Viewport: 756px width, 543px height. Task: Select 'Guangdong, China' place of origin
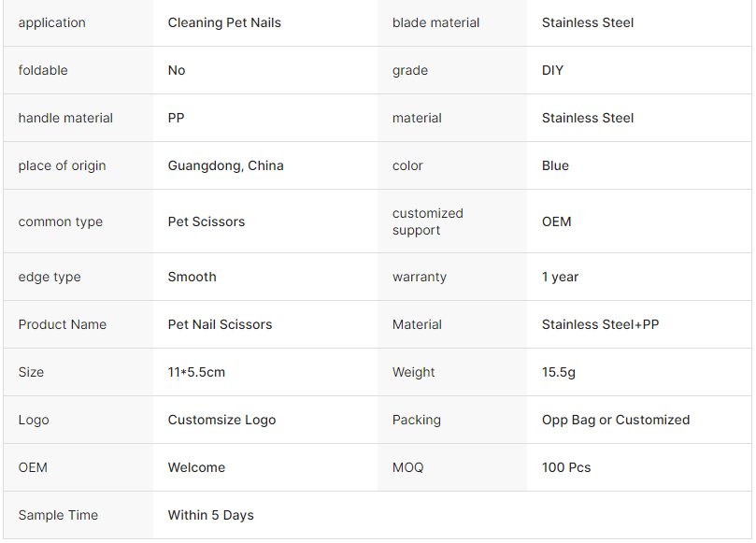click(225, 165)
